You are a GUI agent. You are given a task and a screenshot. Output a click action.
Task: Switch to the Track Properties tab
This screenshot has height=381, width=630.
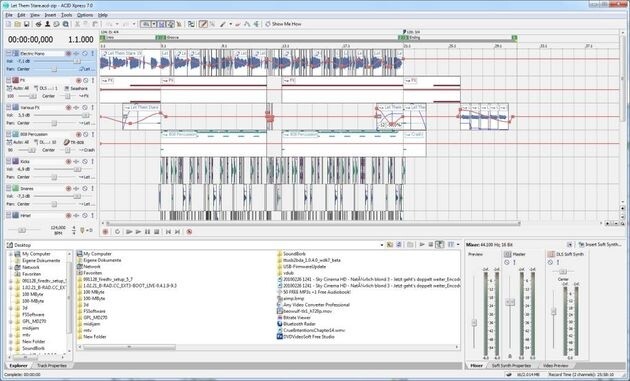click(x=52, y=366)
